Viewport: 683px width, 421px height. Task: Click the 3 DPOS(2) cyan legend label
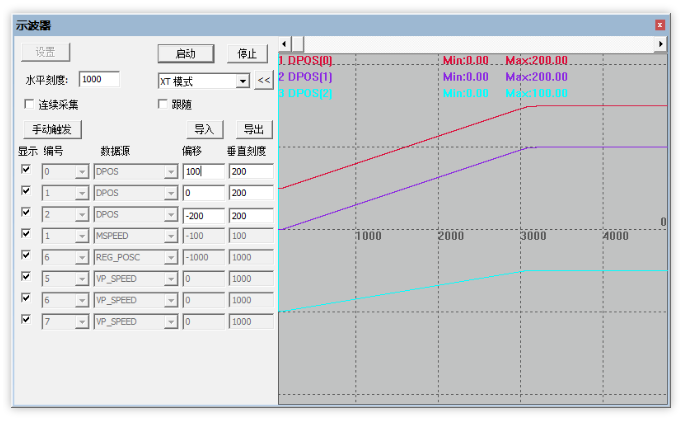306,93
